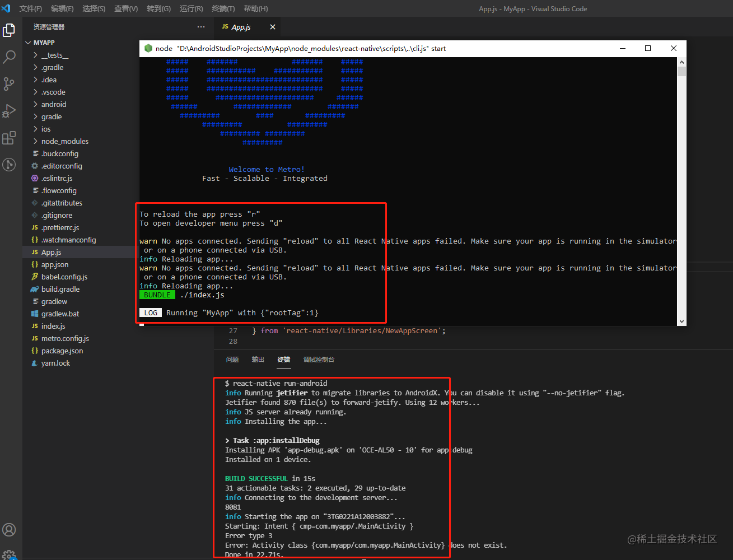Open the 帮助(H) menu
The height and width of the screenshot is (560, 733).
(256, 9)
